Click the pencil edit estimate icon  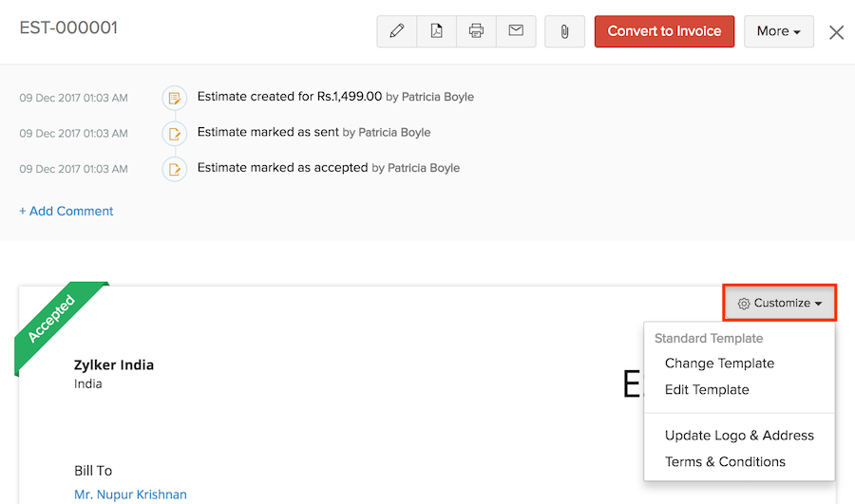(x=397, y=31)
